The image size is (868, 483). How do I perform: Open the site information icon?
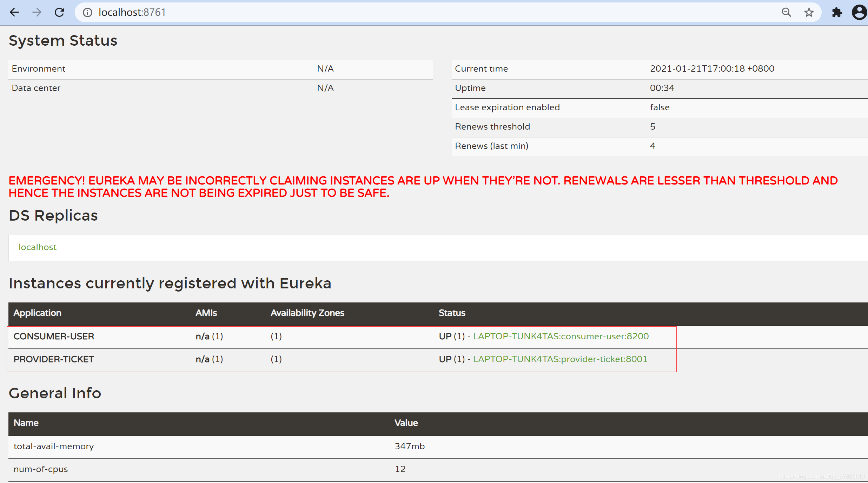87,13
